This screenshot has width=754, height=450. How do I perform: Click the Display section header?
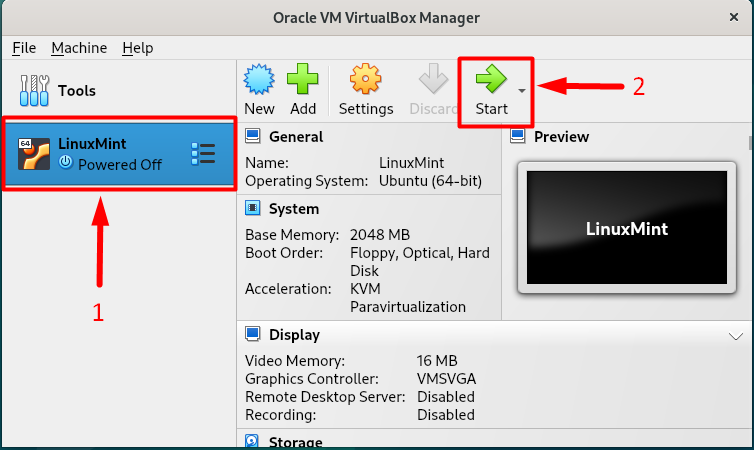pyautogui.click(x=294, y=335)
